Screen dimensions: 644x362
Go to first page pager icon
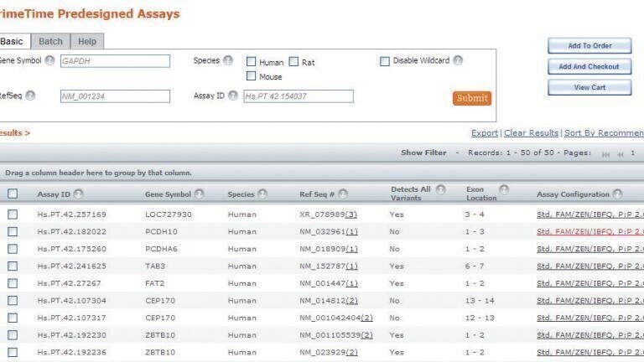[x=605, y=154]
